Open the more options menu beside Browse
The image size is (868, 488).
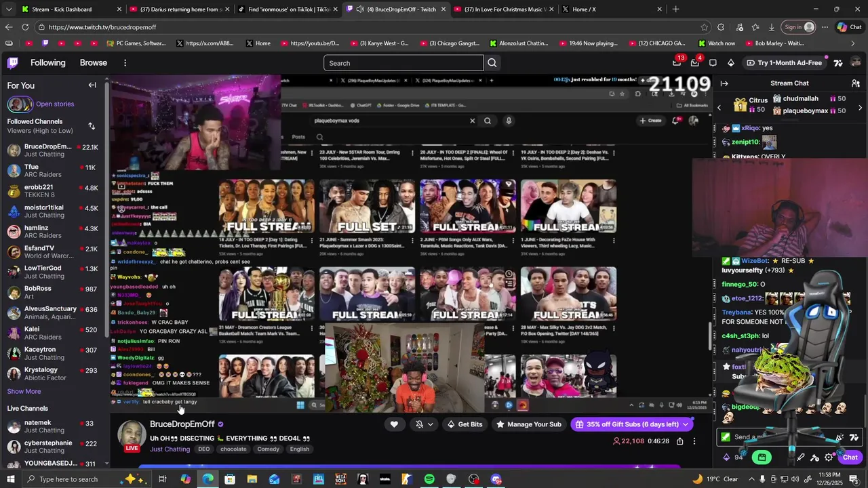pos(125,62)
